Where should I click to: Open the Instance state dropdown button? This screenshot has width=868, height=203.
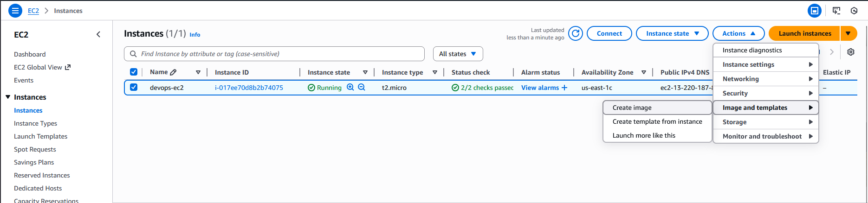[x=672, y=33]
